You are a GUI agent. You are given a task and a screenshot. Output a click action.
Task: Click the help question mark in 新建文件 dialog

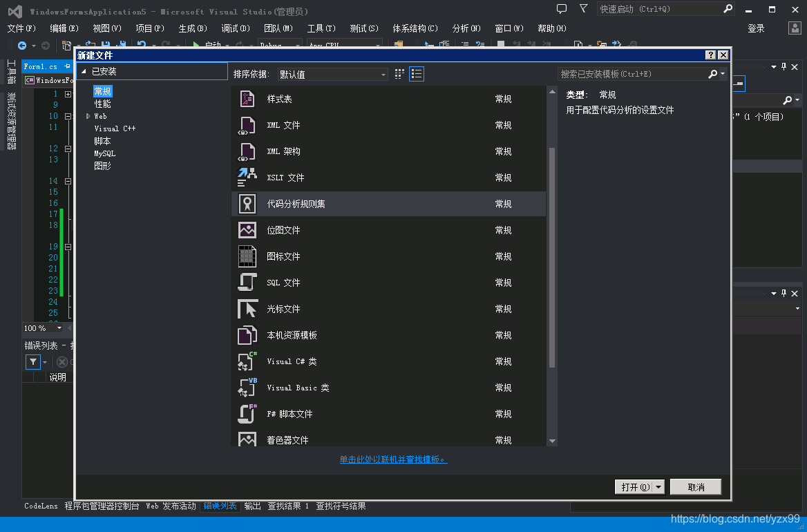point(711,55)
